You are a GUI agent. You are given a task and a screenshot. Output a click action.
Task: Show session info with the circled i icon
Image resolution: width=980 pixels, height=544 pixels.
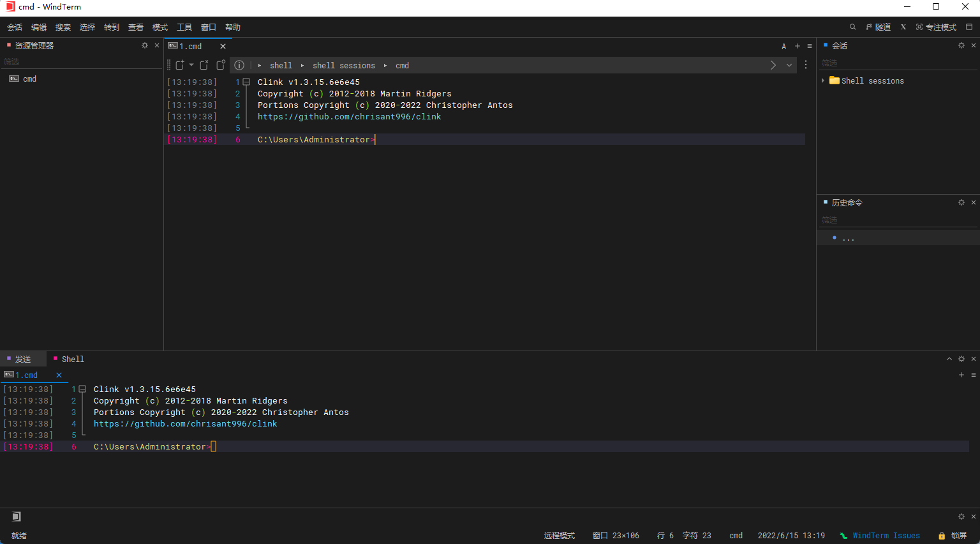pos(239,65)
